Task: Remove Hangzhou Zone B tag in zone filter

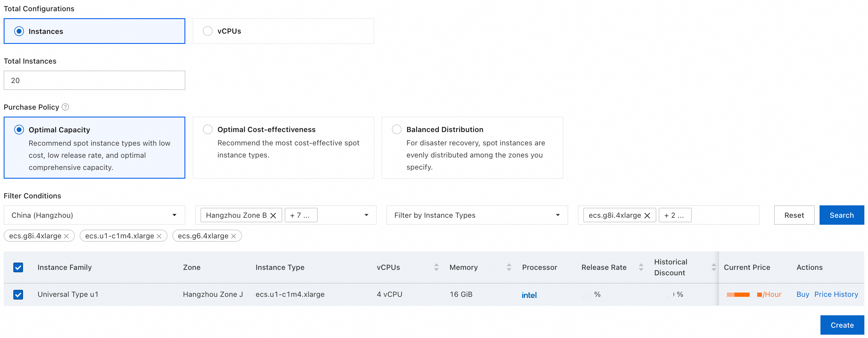Action: [x=273, y=215]
